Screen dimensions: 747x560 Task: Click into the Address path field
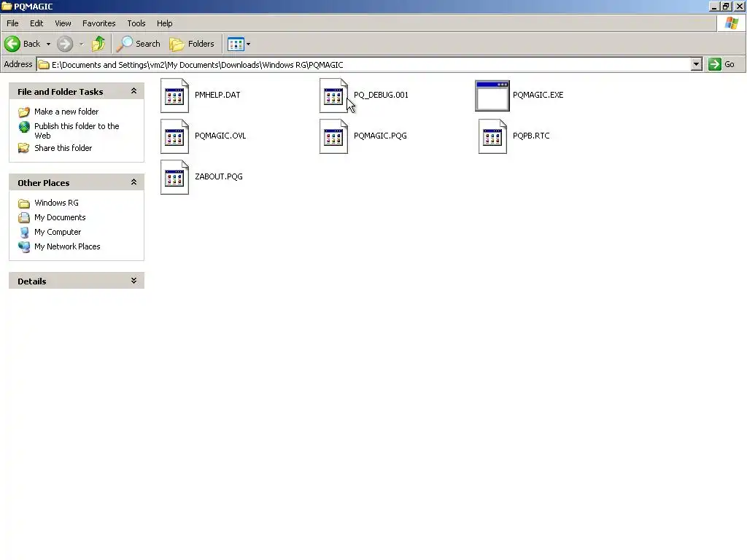pyautogui.click(x=363, y=64)
